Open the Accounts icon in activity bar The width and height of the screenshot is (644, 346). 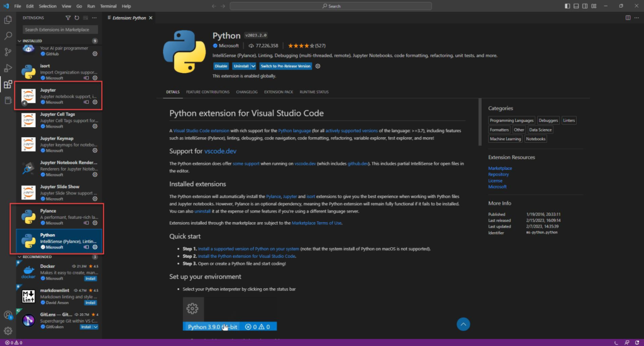click(x=8, y=315)
